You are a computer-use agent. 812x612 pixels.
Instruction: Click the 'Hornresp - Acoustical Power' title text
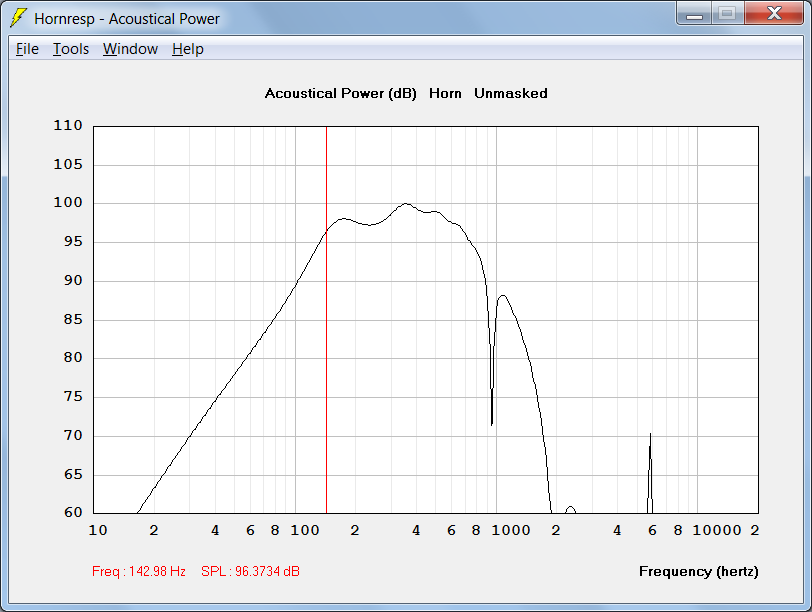click(127, 19)
